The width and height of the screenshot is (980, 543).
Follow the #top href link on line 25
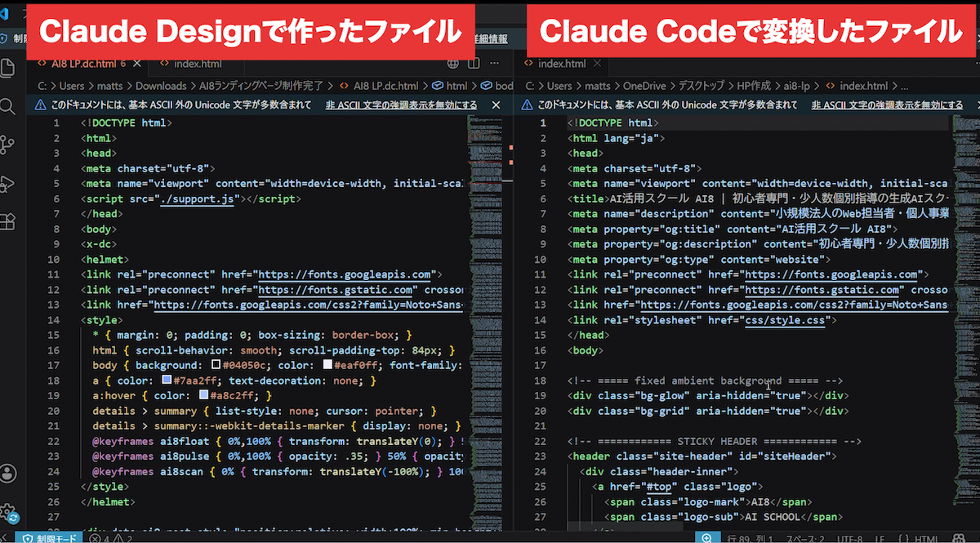pos(657,487)
